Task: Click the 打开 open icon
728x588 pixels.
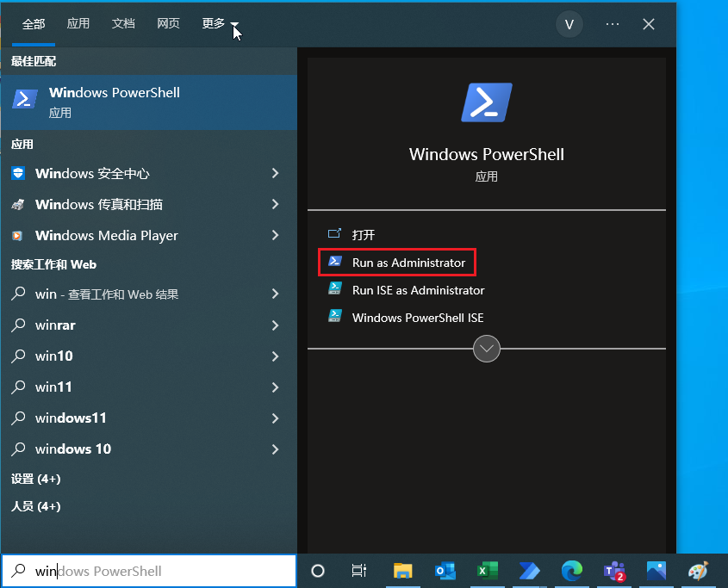Action: (335, 233)
